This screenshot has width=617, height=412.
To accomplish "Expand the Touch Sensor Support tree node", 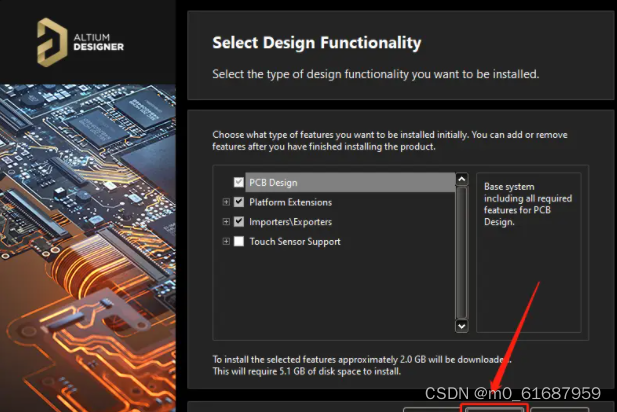I will click(x=226, y=241).
